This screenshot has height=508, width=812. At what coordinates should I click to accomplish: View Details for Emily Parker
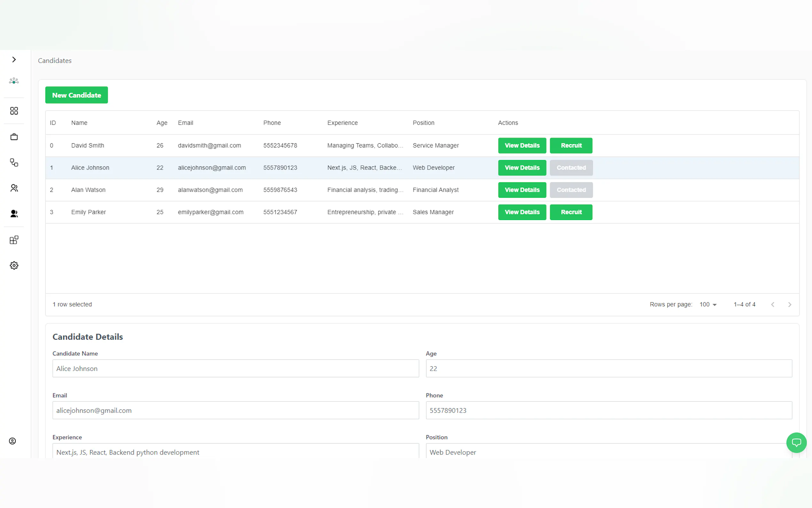tap(522, 212)
